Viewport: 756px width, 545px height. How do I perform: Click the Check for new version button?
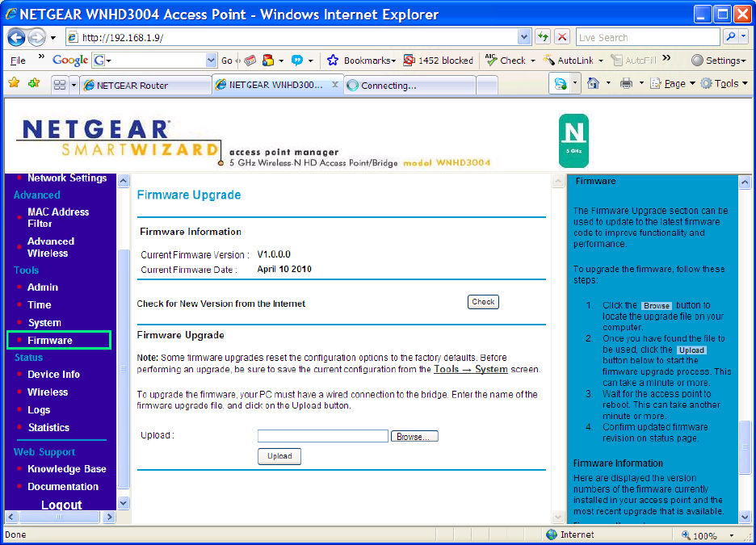tap(483, 302)
